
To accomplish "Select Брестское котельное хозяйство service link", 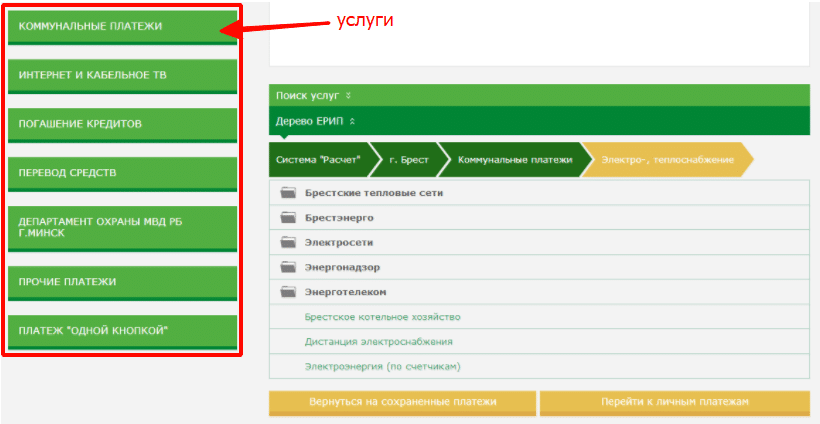I will (382, 317).
